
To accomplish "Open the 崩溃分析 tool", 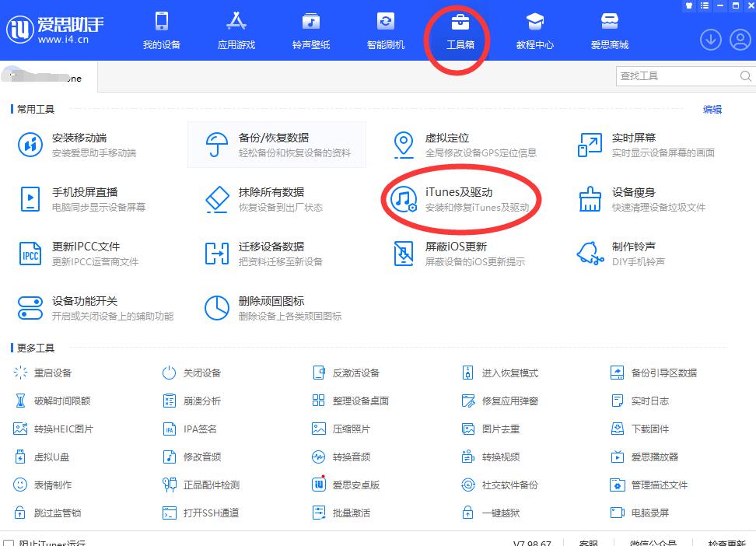I will pyautogui.click(x=192, y=401).
